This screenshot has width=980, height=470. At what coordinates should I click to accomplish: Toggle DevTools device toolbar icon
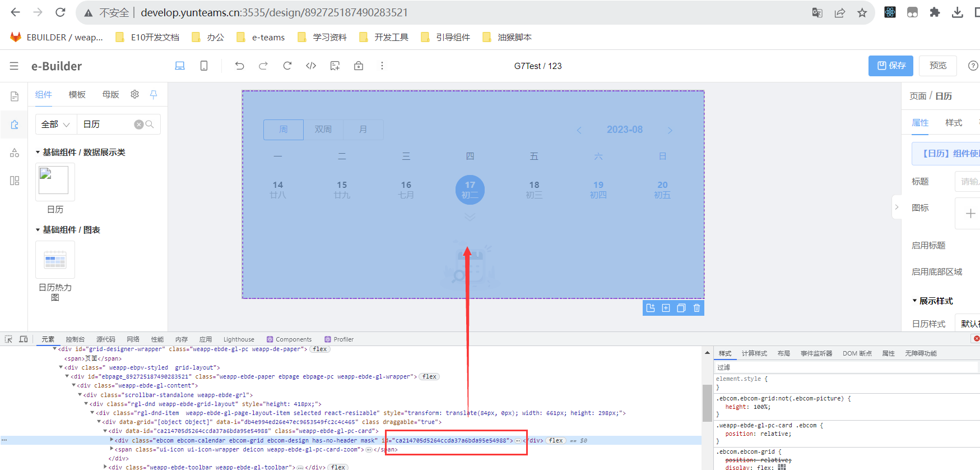24,339
